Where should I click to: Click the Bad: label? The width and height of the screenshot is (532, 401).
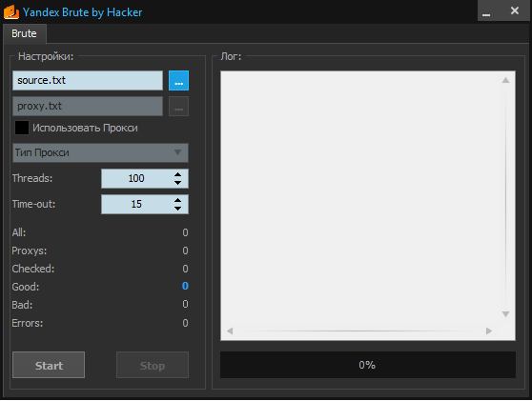click(x=22, y=305)
